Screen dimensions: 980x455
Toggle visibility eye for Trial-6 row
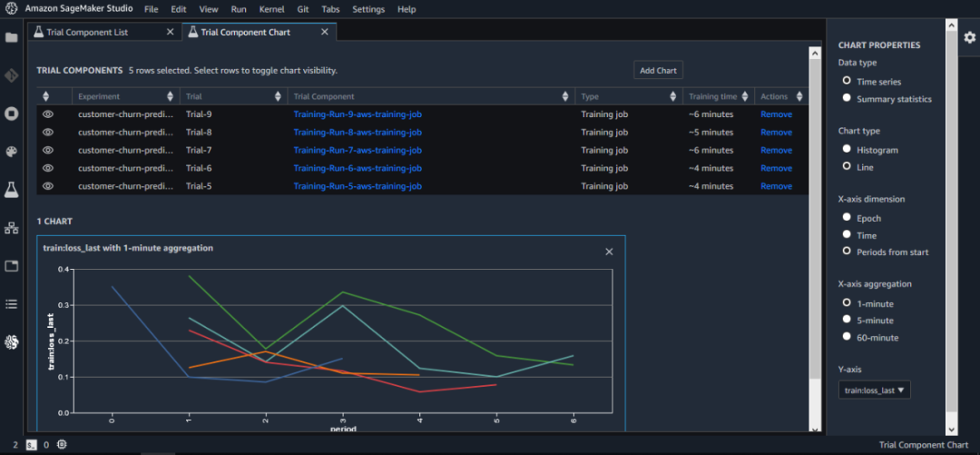point(48,168)
